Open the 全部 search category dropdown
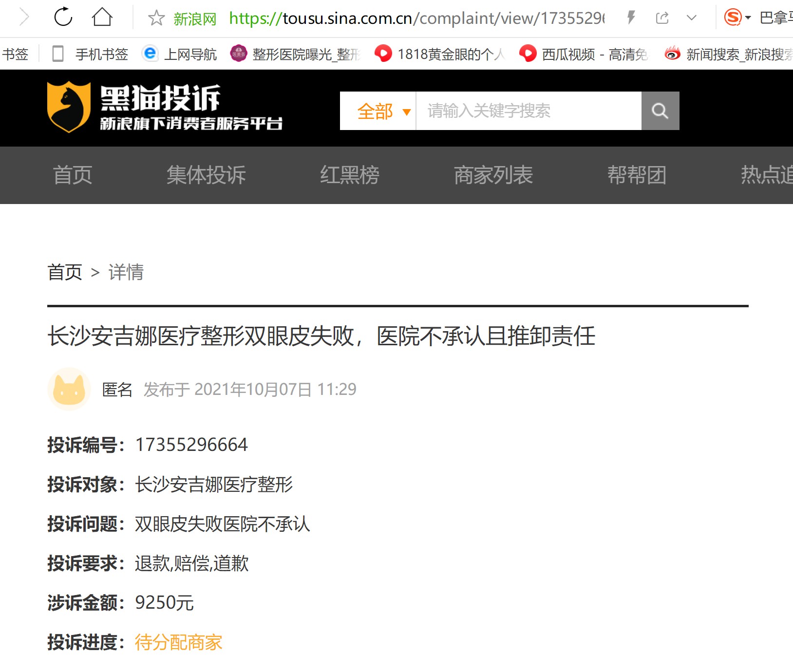The width and height of the screenshot is (793, 672). pos(378,111)
